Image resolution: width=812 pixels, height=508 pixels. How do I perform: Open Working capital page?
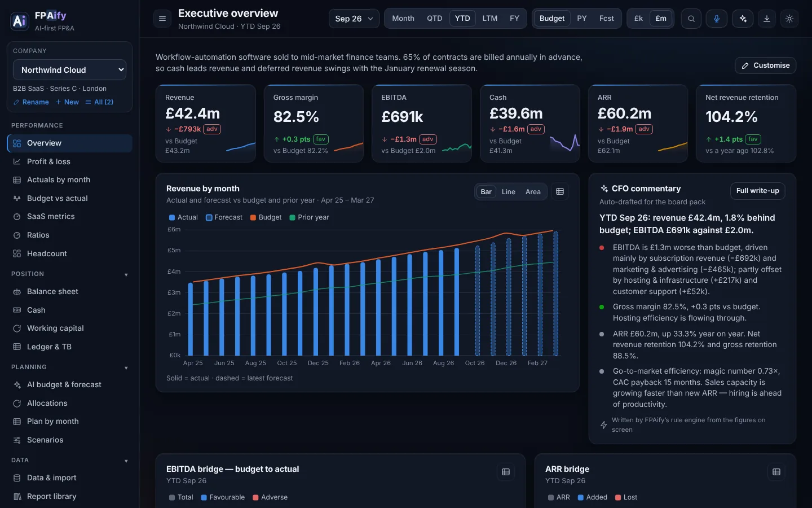click(x=69, y=329)
